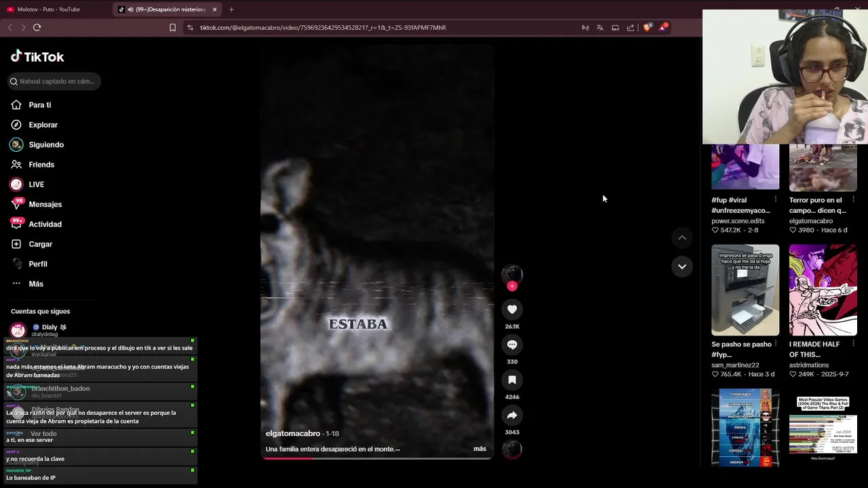Image resolution: width=868 pixels, height=488 pixels.
Task: Close the TikTok browser tab
Action: point(215,9)
